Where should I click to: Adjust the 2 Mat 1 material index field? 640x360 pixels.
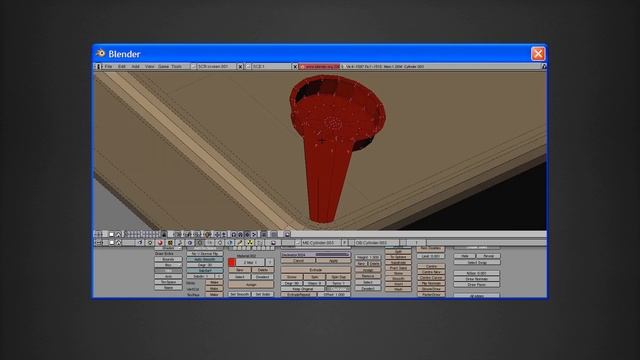pos(249,262)
